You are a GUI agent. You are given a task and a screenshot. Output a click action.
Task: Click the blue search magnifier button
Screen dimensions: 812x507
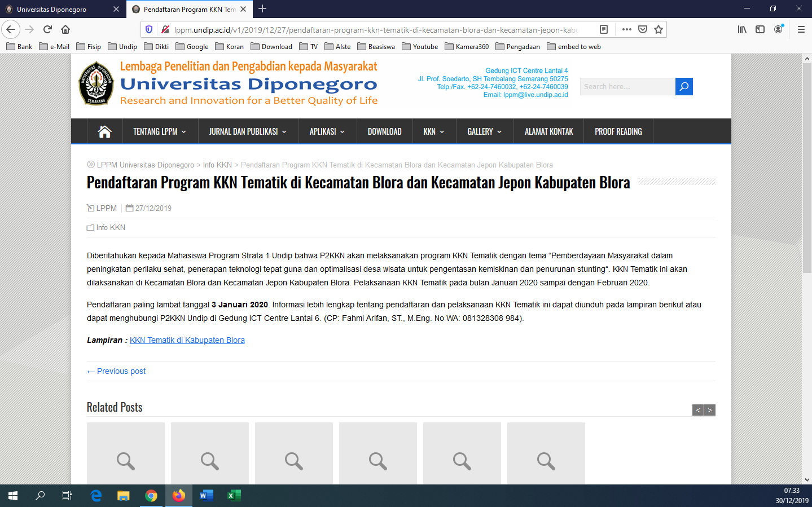pyautogui.click(x=684, y=86)
